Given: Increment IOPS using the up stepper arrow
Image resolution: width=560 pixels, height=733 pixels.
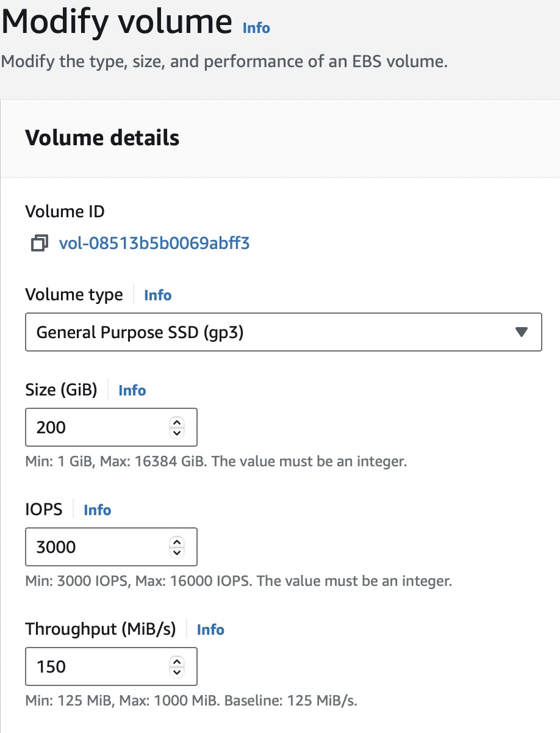Looking at the screenshot, I should (x=177, y=542).
